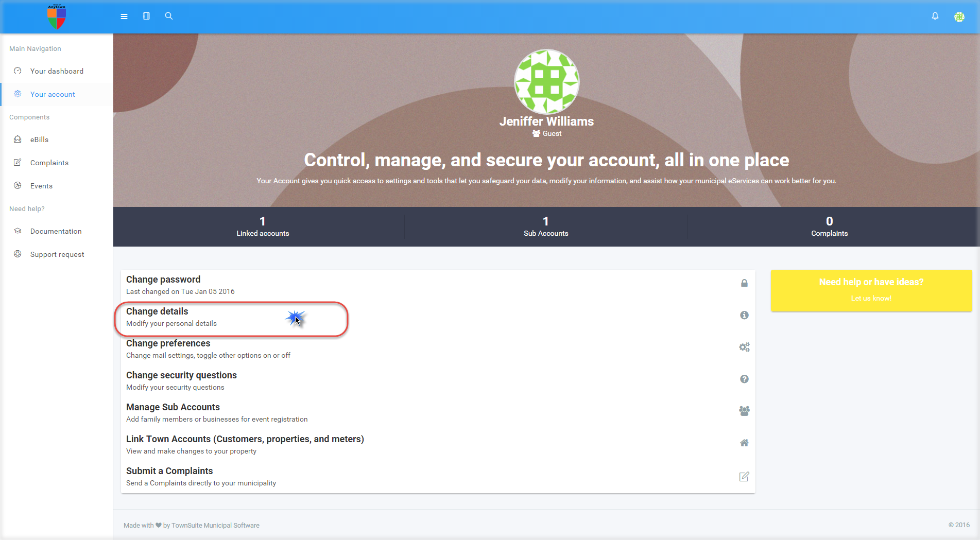This screenshot has width=980, height=540.
Task: Open eBills component
Action: point(57,140)
